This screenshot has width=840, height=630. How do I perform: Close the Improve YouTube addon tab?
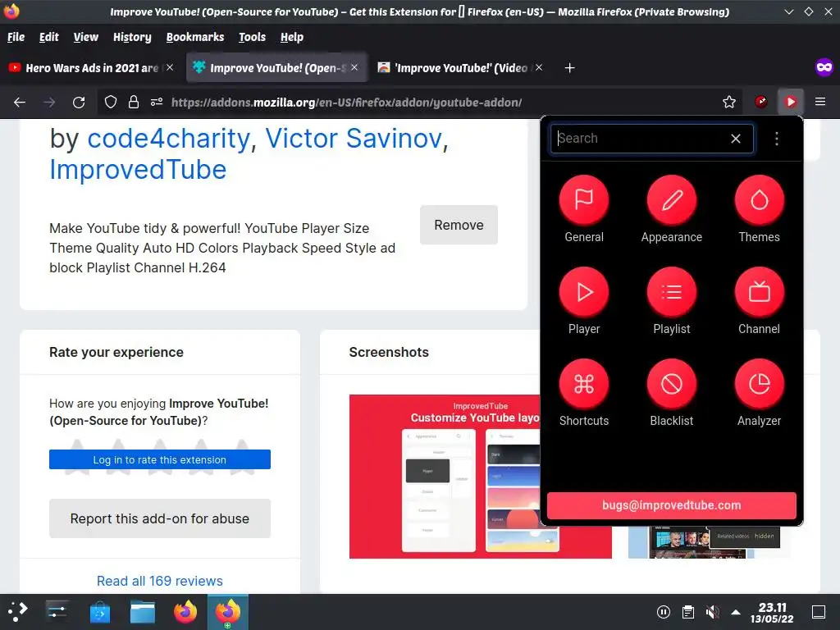[354, 67]
